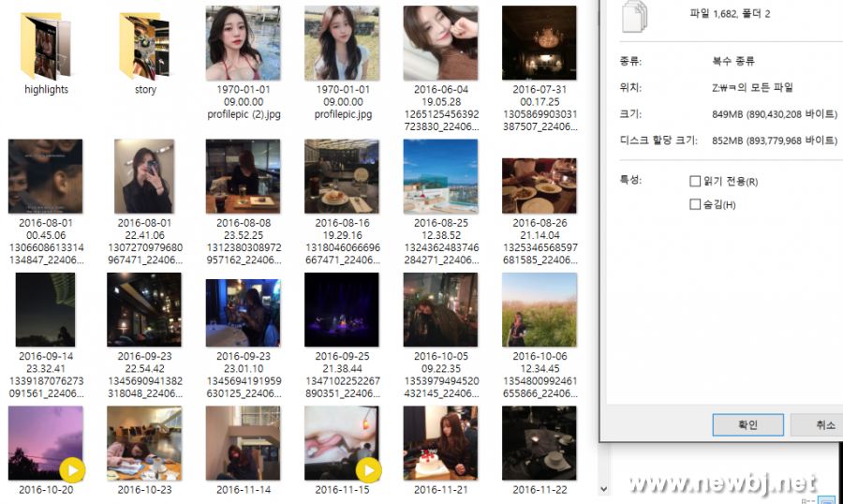Select the 2016-07-31 00.17.25 chandelier photo

[539, 43]
